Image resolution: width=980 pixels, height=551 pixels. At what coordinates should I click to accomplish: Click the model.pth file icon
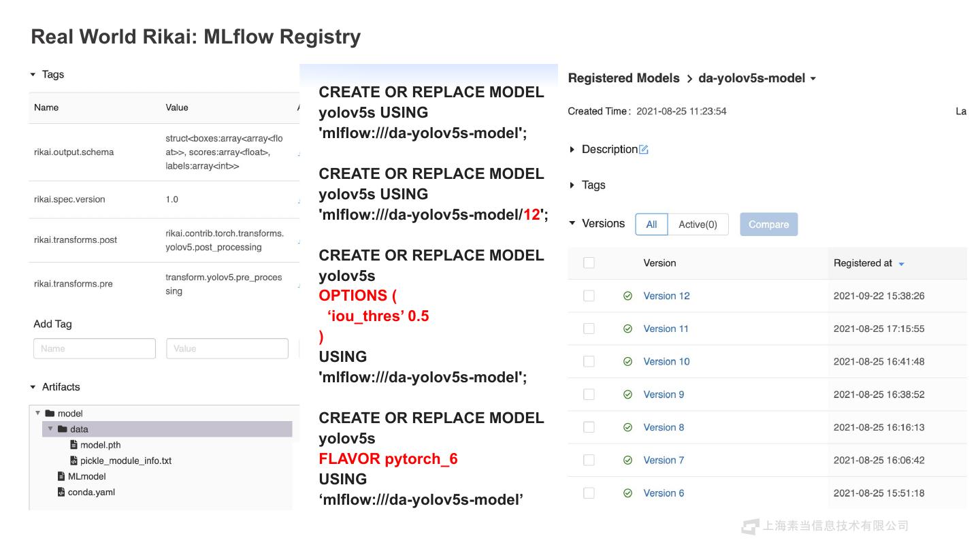pyautogui.click(x=73, y=445)
